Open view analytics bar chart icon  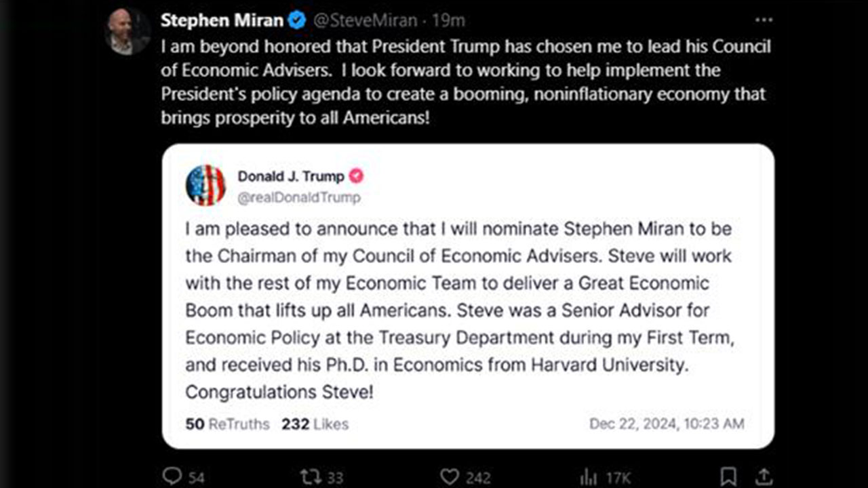tap(589, 477)
